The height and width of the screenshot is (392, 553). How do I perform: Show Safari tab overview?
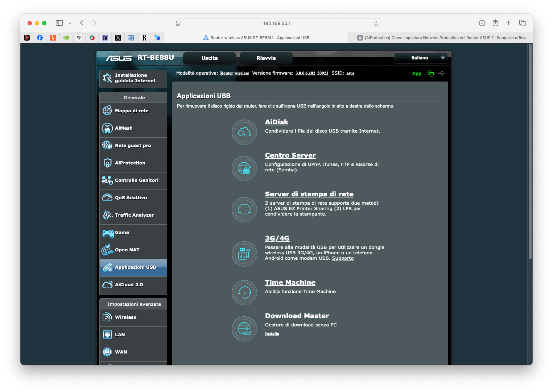[523, 23]
